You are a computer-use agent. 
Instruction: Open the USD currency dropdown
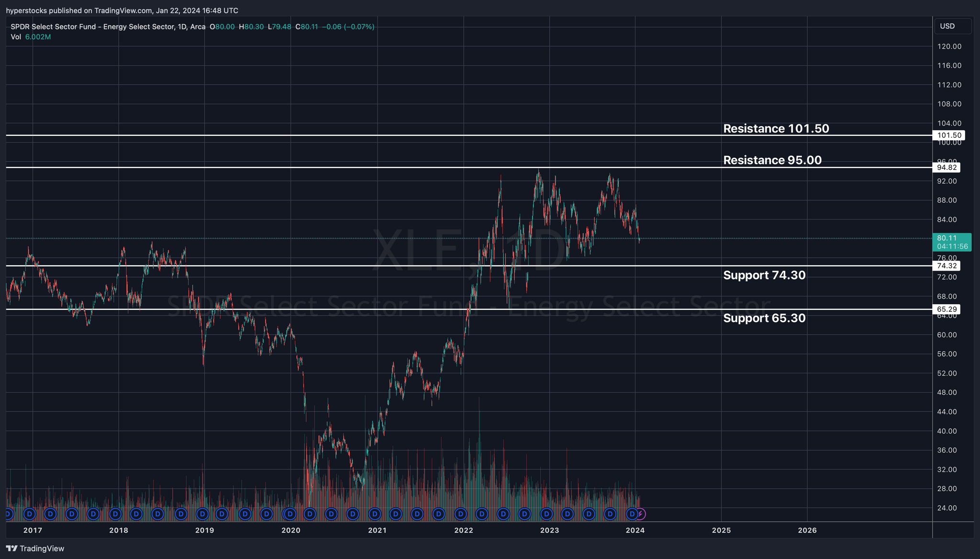coord(952,26)
